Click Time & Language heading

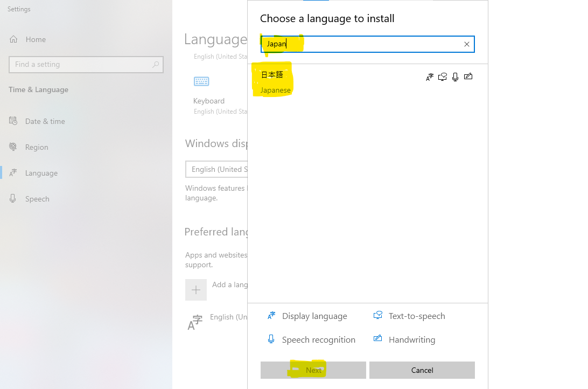click(x=39, y=89)
